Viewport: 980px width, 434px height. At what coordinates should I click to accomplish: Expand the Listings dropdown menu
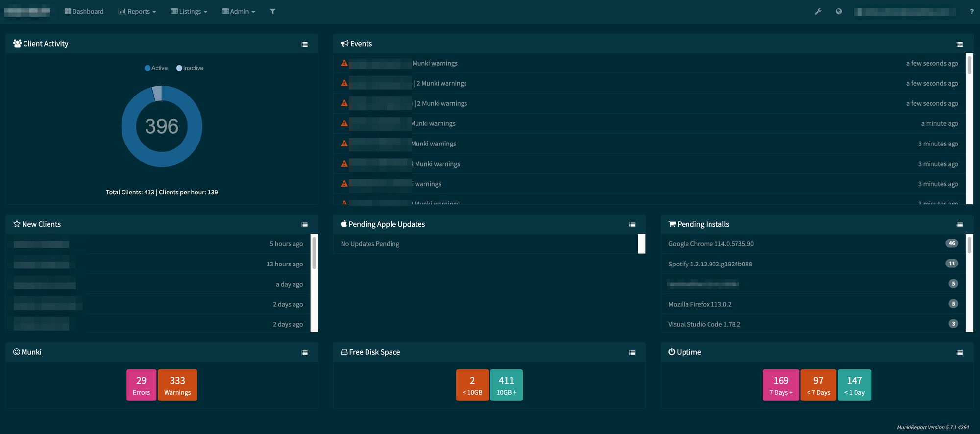(x=189, y=11)
